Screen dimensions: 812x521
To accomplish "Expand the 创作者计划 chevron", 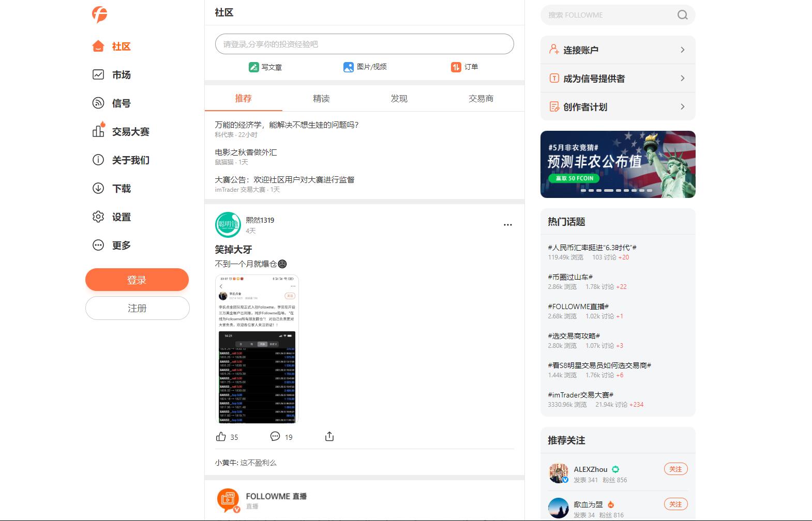I will click(683, 106).
